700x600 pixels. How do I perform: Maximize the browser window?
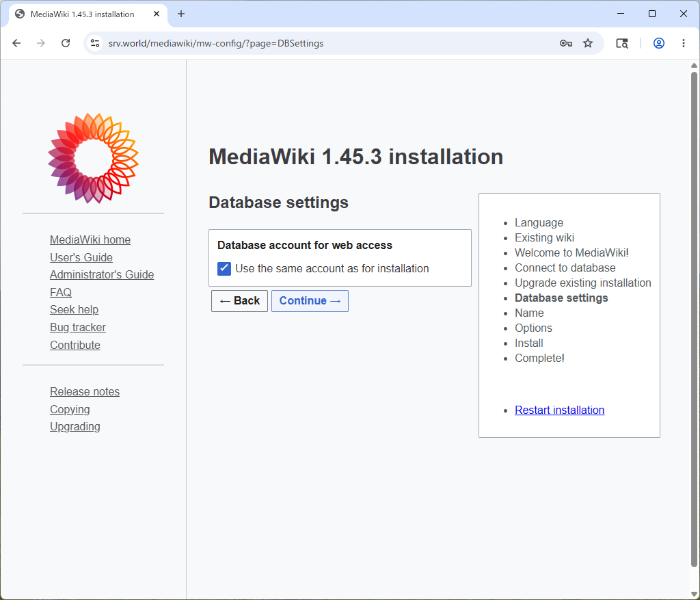click(651, 14)
